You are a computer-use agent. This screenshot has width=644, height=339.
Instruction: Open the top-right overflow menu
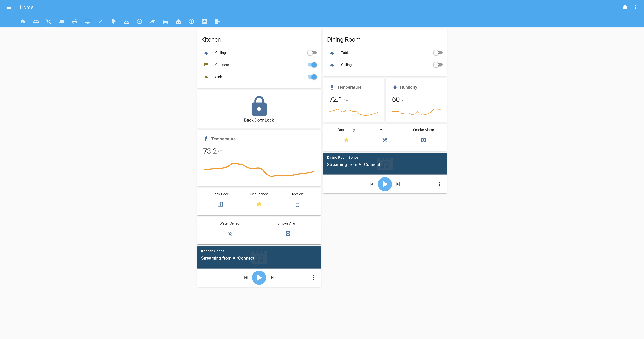635,7
